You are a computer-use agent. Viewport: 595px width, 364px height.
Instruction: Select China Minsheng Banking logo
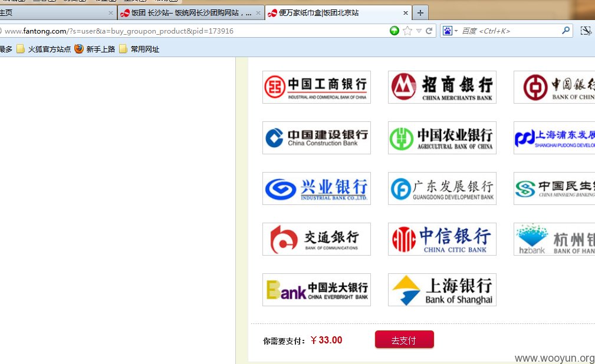[x=554, y=188]
